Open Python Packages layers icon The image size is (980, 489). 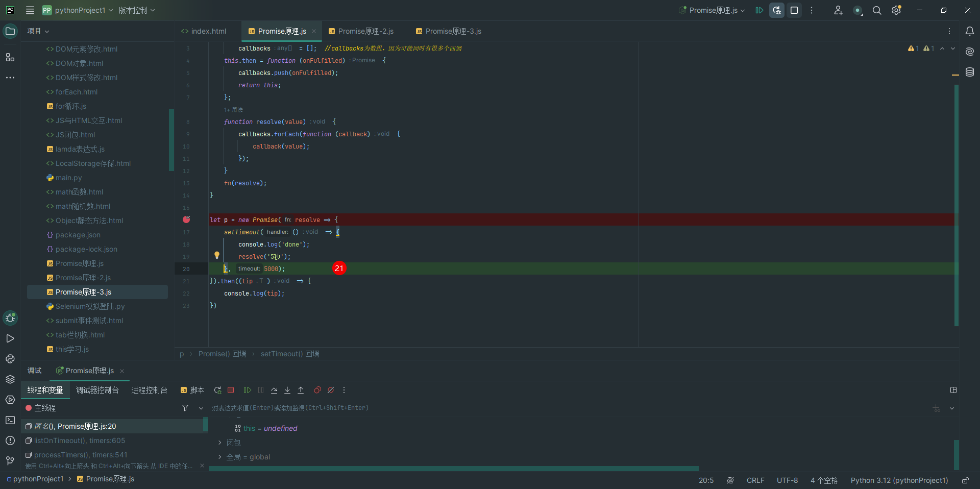10,379
